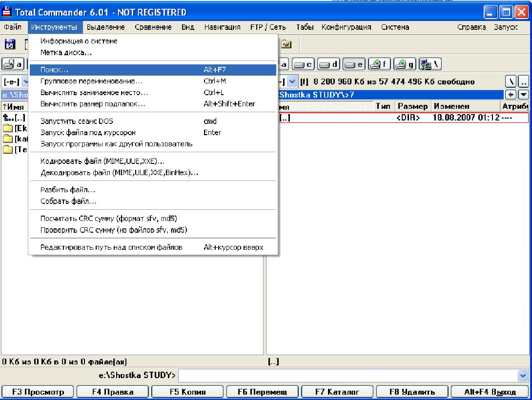Sort right panel by Изменен column
The height and width of the screenshot is (400, 532).
tap(466, 106)
